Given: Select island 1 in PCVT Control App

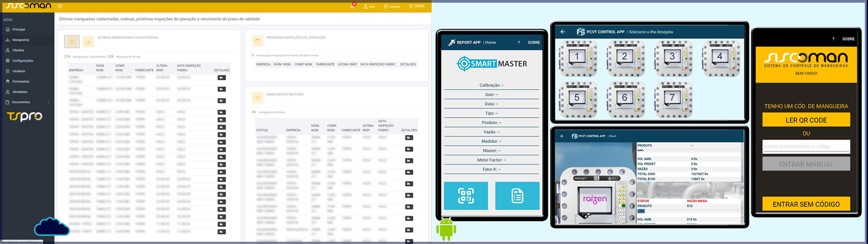Looking at the screenshot, I should [x=577, y=58].
